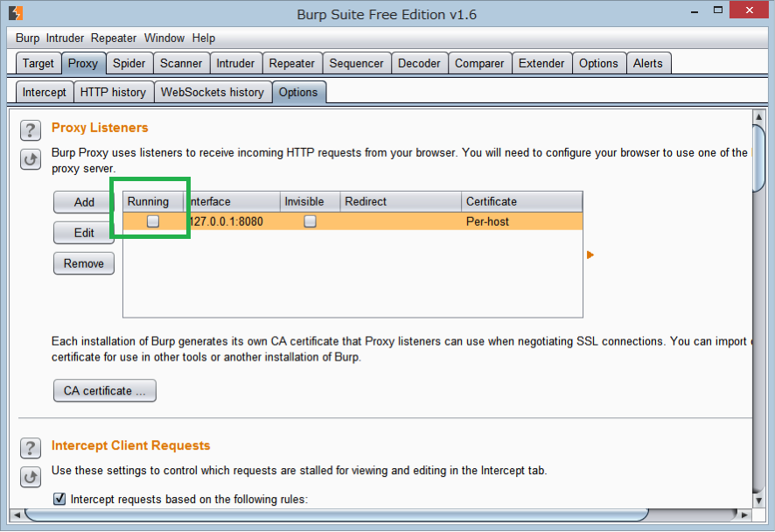Viewport: 775px width, 532px height.
Task: Click the Invisible column header
Action: point(311,202)
